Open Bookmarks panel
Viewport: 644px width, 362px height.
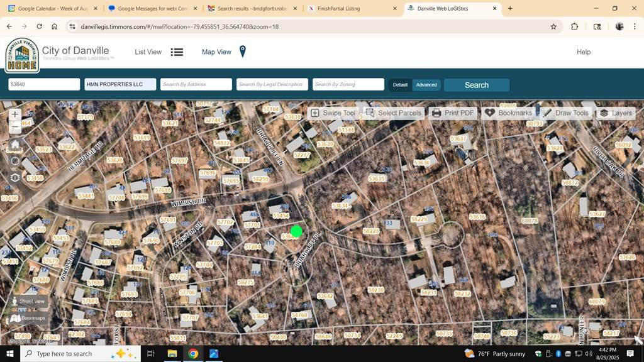[508, 113]
